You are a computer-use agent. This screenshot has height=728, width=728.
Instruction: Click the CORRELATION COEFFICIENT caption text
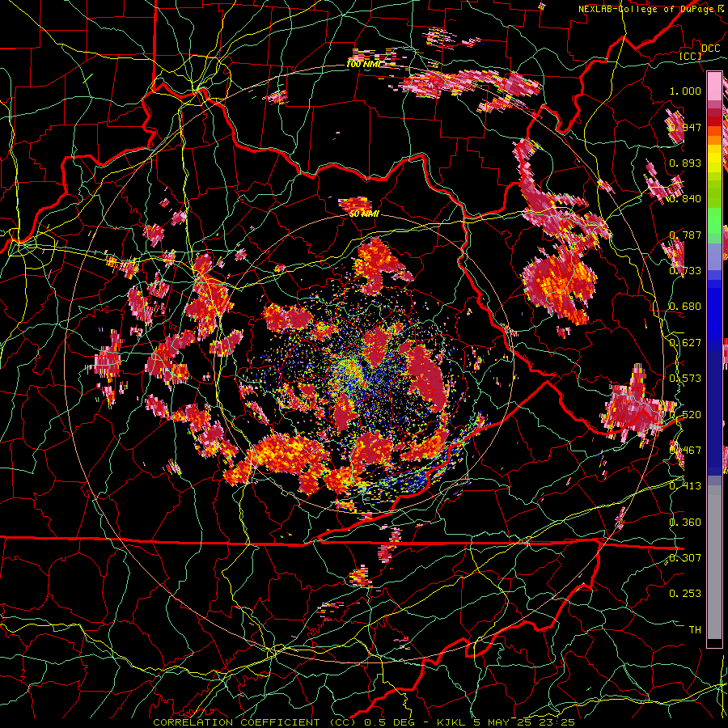point(237,722)
